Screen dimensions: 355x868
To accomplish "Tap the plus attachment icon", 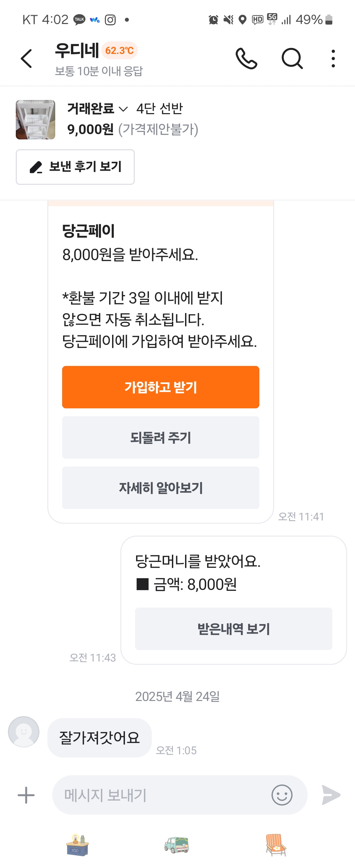I will coord(26,795).
